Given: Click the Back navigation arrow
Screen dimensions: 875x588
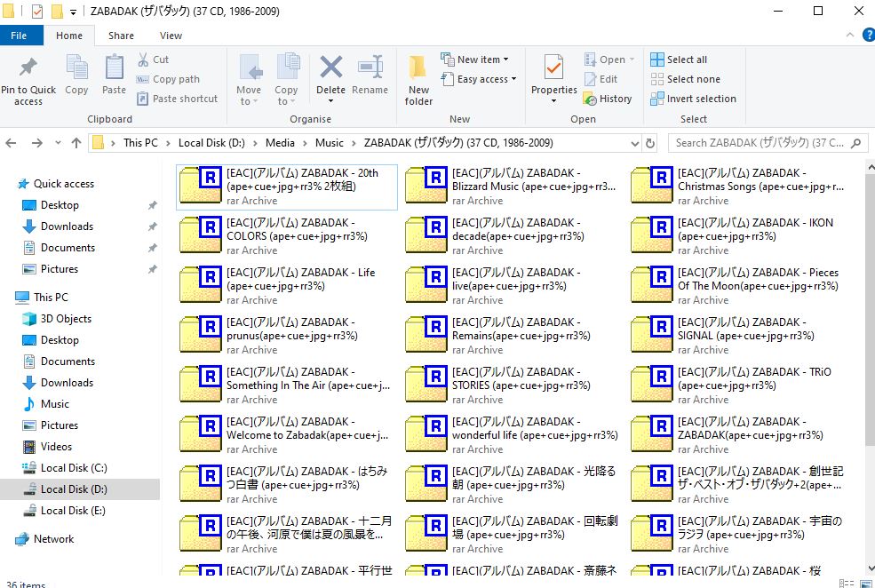Looking at the screenshot, I should 11,143.
